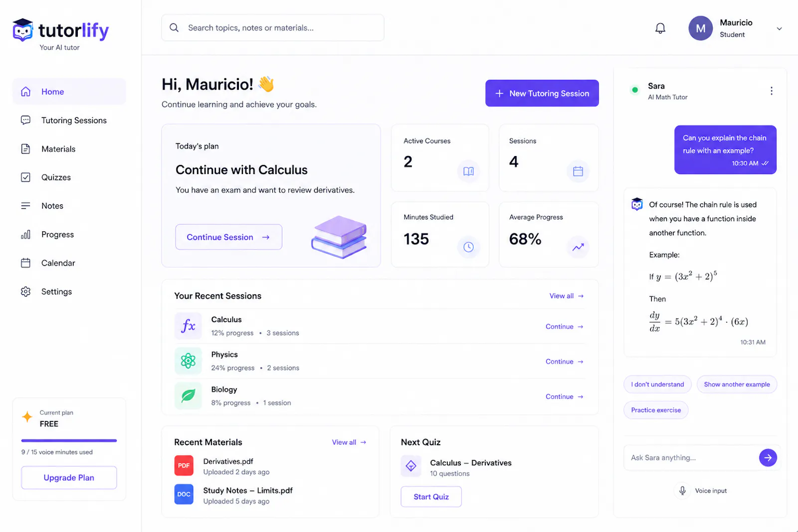This screenshot has height=532, width=798.
Task: Click the Physics atom icon
Action: click(188, 361)
